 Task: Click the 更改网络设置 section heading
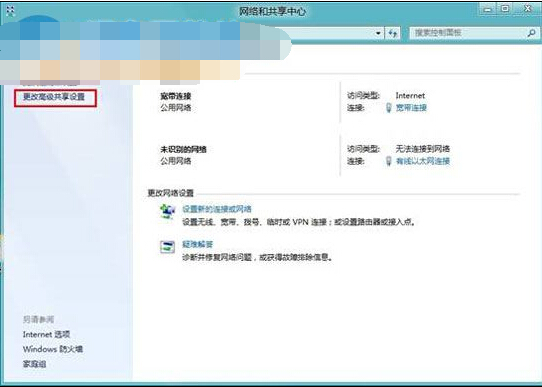point(171,193)
